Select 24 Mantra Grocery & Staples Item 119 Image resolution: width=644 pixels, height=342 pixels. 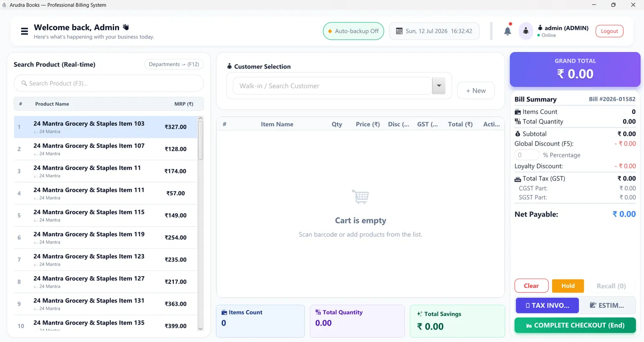105,237
